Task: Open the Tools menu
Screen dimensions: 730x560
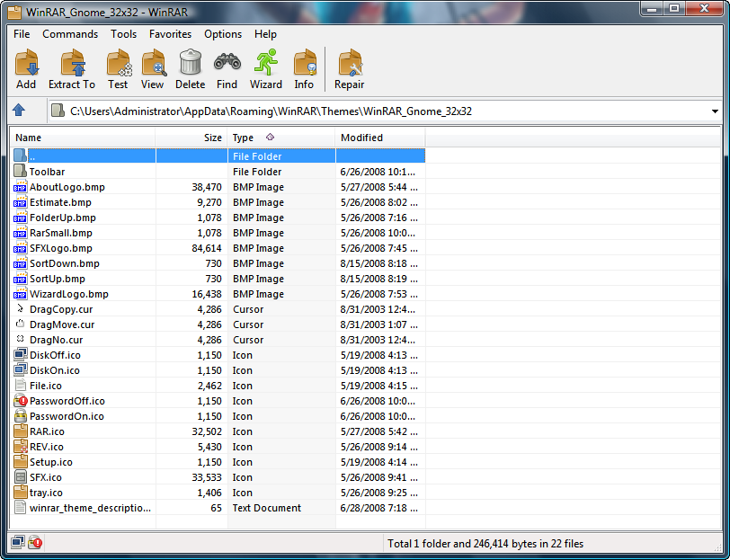Action: tap(124, 34)
